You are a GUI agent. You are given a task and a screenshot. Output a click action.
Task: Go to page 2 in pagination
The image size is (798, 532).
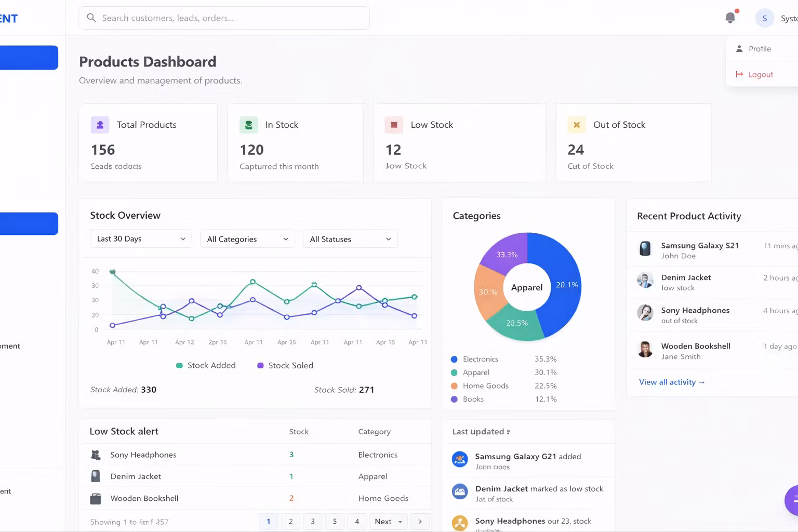point(290,522)
